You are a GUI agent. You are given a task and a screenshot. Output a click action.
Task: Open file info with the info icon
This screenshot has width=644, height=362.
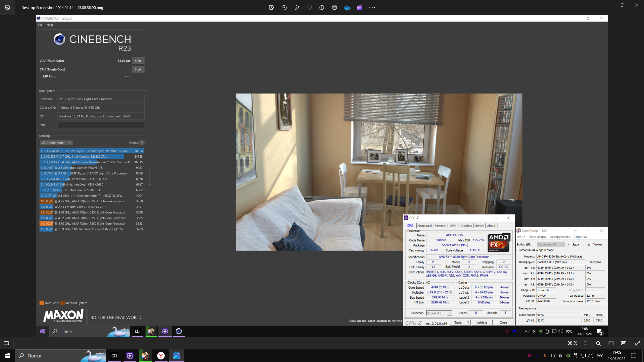click(321, 8)
